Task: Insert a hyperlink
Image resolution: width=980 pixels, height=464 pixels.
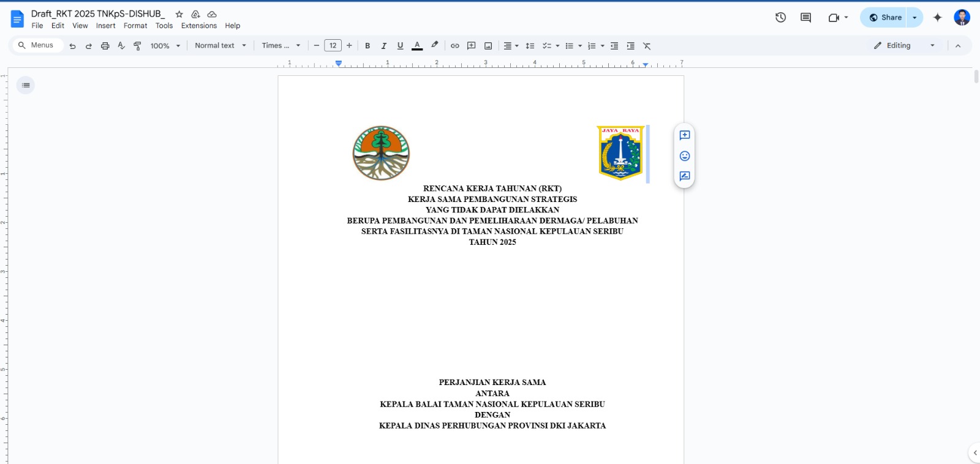Action: click(x=455, y=46)
